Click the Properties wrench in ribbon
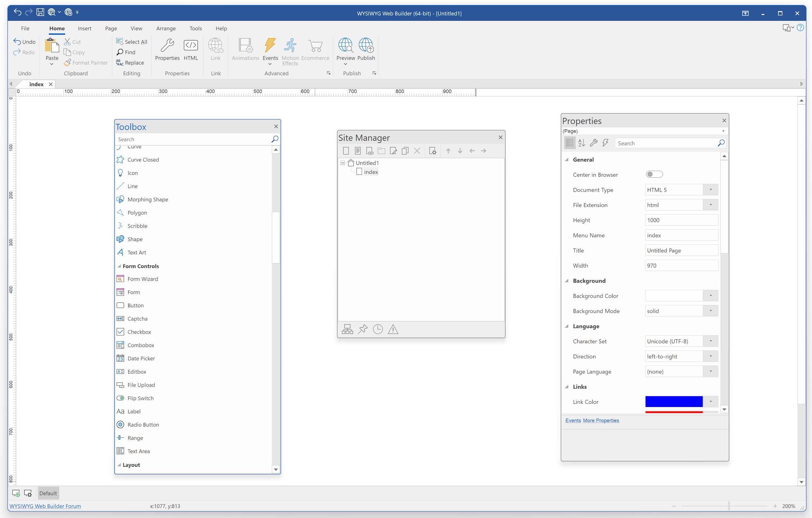812x518 pixels. [167, 50]
